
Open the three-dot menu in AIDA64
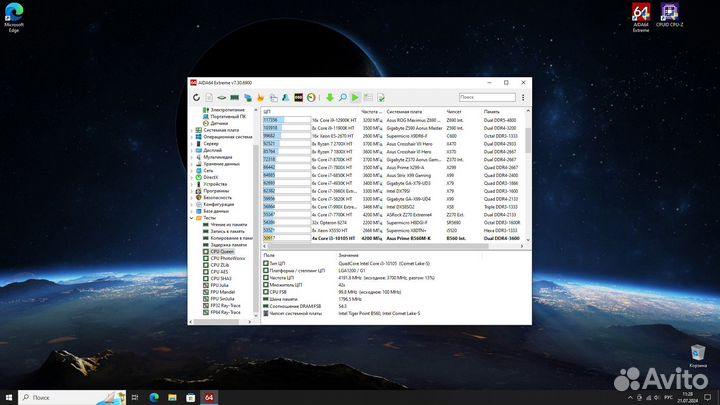pos(523,97)
